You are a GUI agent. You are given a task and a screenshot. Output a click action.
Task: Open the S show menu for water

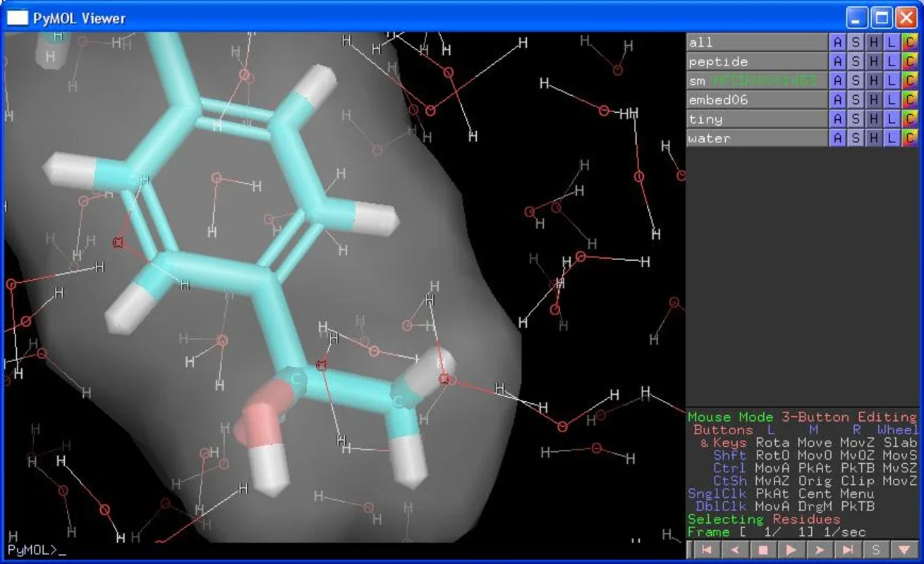[x=856, y=137]
